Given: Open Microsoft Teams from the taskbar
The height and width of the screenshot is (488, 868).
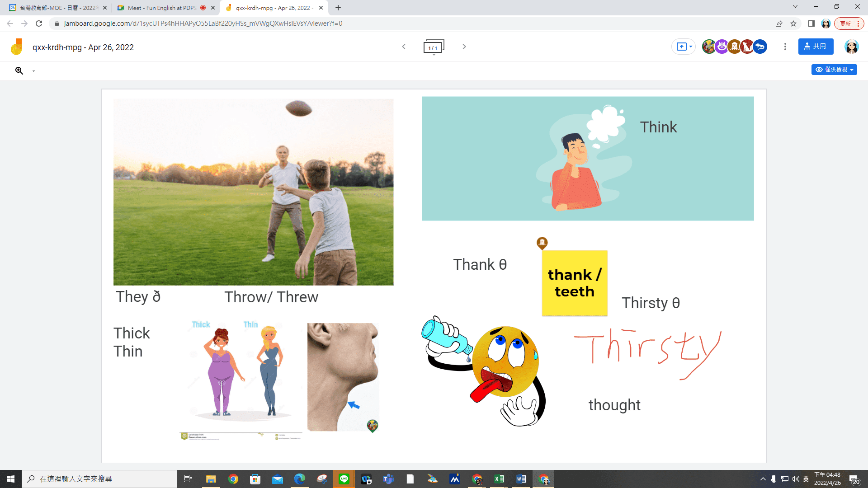Looking at the screenshot, I should pyautogui.click(x=388, y=479).
